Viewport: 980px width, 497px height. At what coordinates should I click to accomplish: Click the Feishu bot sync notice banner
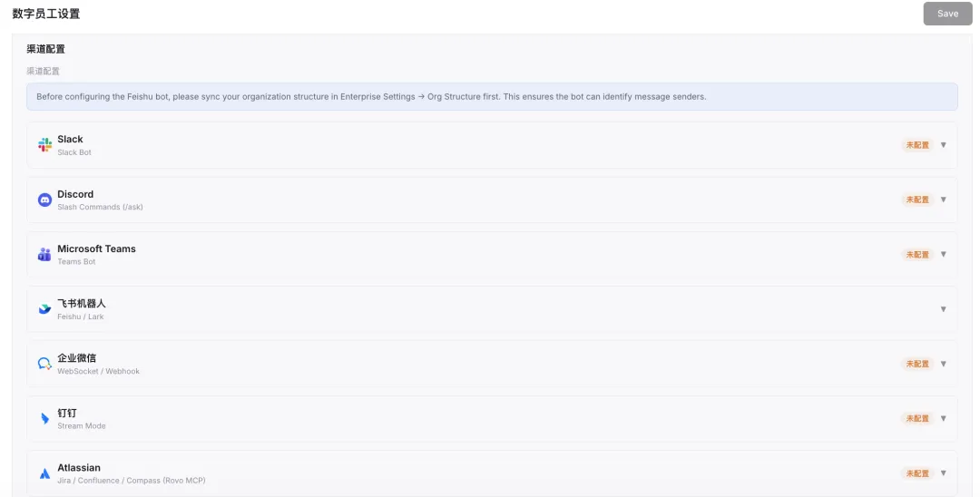click(x=492, y=97)
